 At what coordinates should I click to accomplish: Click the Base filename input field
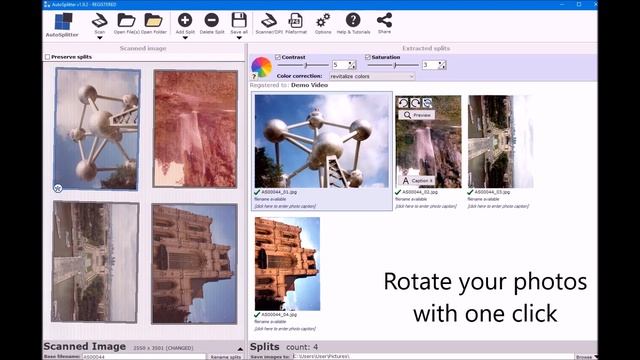click(x=144, y=357)
